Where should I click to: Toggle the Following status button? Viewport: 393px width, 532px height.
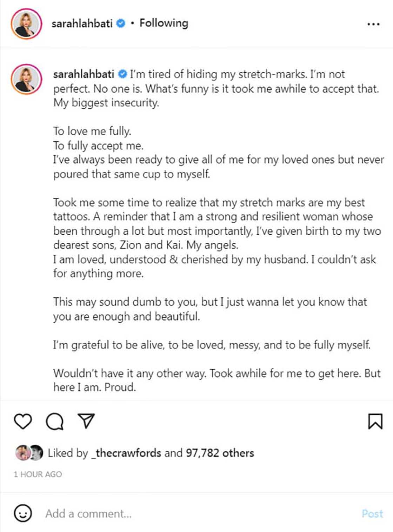(x=164, y=23)
